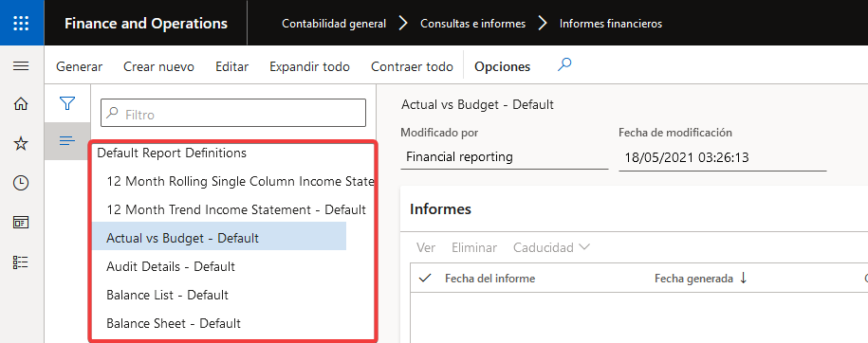868x343 pixels.
Task: Open the Caducidad dropdown
Action: pos(551,247)
